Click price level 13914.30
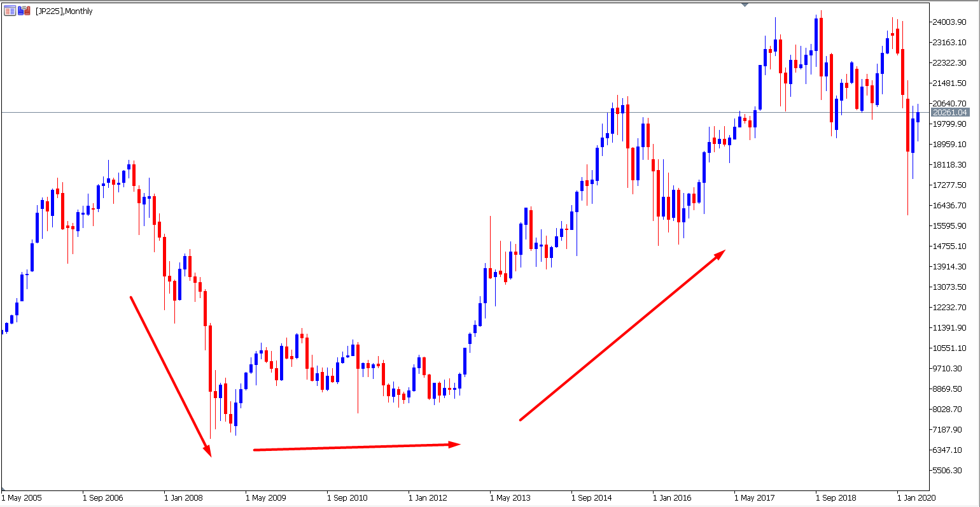The height and width of the screenshot is (507, 980). (949, 267)
